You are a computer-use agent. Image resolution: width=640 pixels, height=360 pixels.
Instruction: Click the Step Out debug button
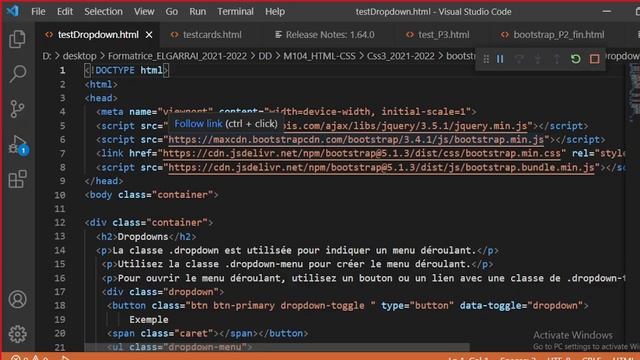557,59
